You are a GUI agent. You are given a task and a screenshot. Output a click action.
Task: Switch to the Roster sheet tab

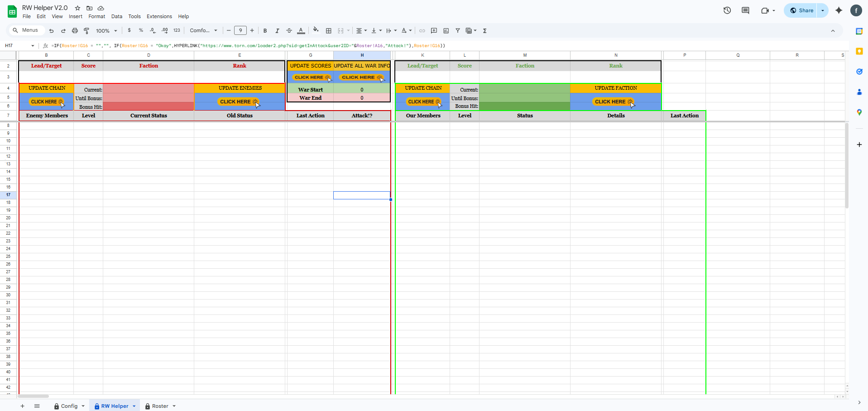click(x=160, y=406)
